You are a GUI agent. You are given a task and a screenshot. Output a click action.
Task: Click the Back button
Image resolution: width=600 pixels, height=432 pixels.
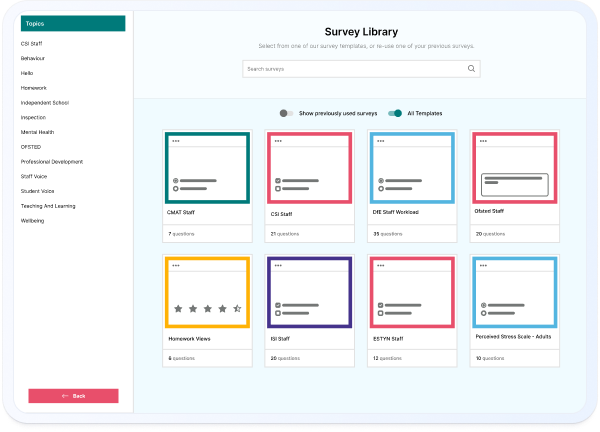pyautogui.click(x=73, y=396)
